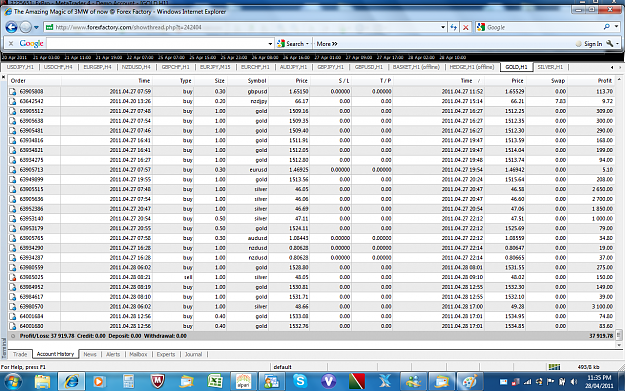Open Calculator from the taskbar
The image size is (625, 391).
[x=129, y=381]
